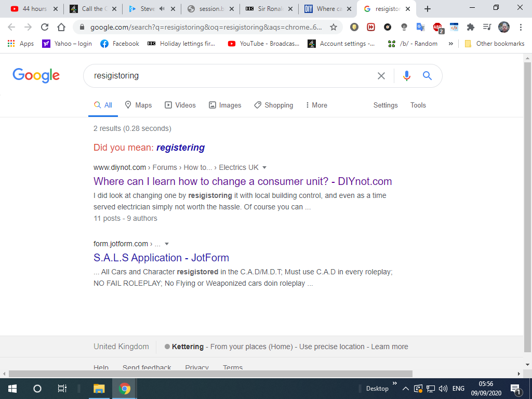Viewport: 532px width, 399px height.
Task: Show more bookmarks with the chevron
Action: [x=450, y=44]
